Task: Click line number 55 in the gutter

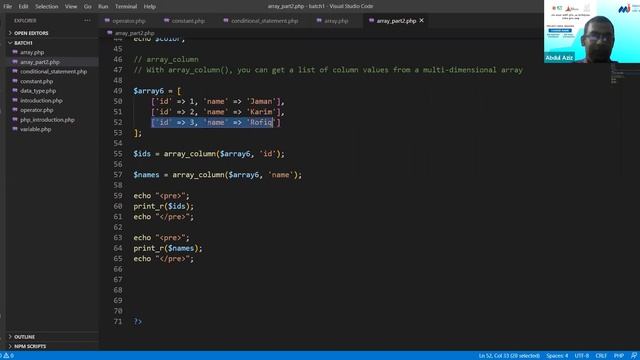Action: point(118,154)
